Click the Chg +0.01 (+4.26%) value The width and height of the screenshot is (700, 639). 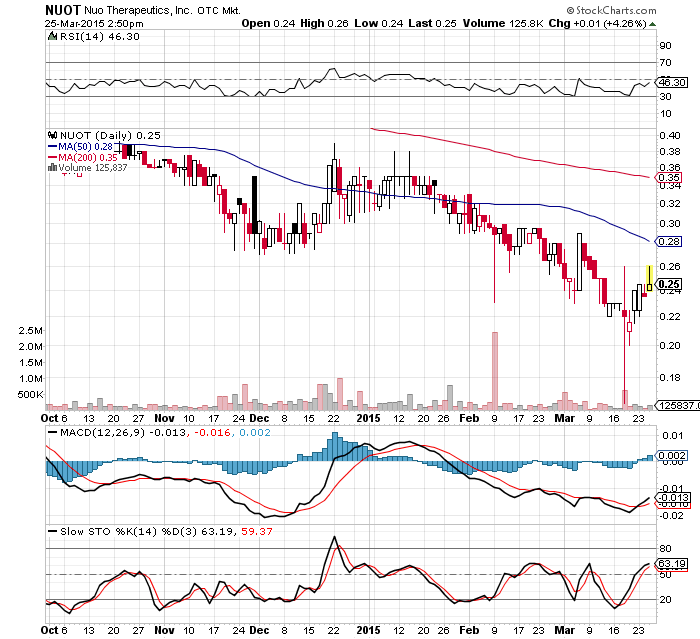coord(597,23)
